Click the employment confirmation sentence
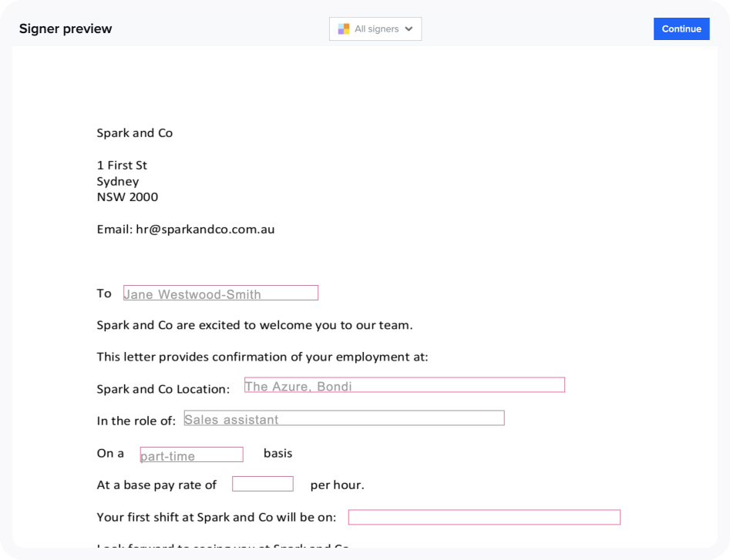Screen dimensions: 730x560 point(264,356)
